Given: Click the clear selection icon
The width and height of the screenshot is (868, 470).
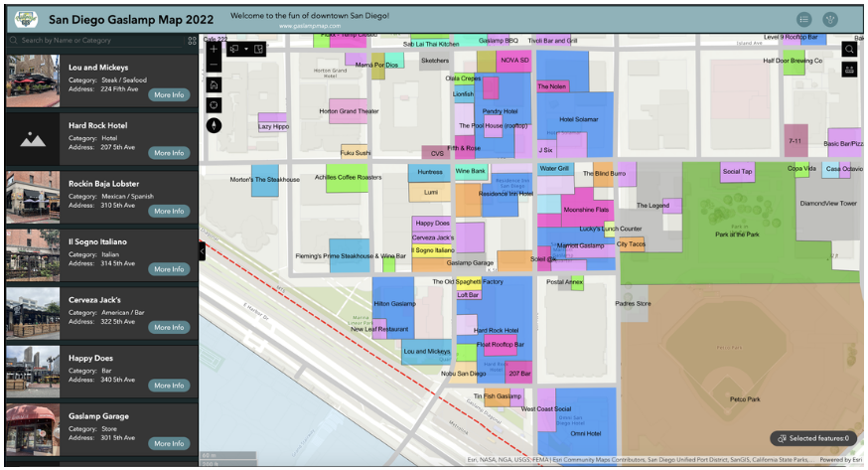Looking at the screenshot, I should click(x=258, y=50).
